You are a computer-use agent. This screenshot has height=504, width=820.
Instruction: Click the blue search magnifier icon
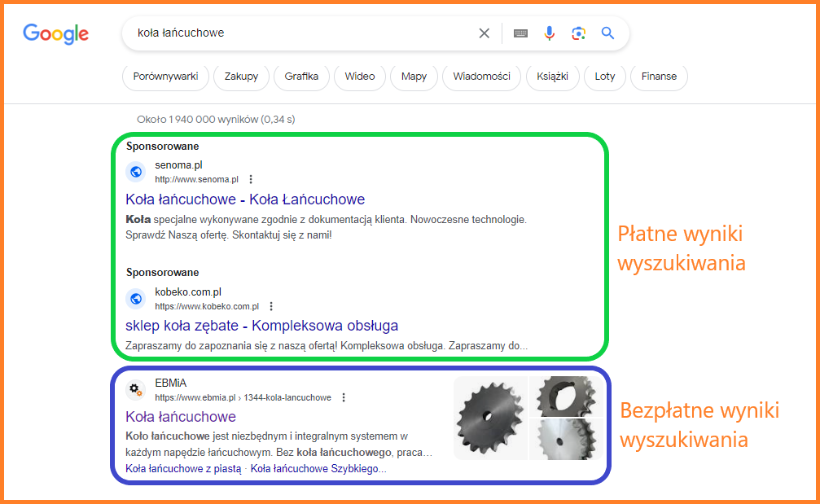pyautogui.click(x=607, y=33)
